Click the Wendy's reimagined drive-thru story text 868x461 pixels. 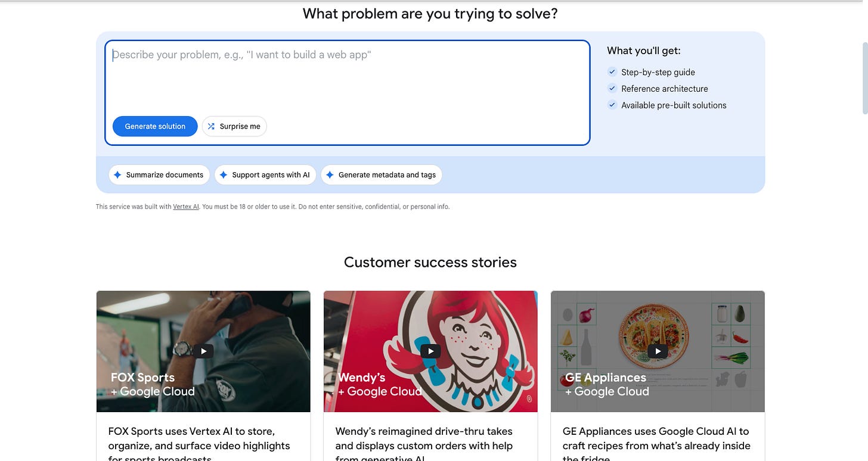[x=424, y=444]
